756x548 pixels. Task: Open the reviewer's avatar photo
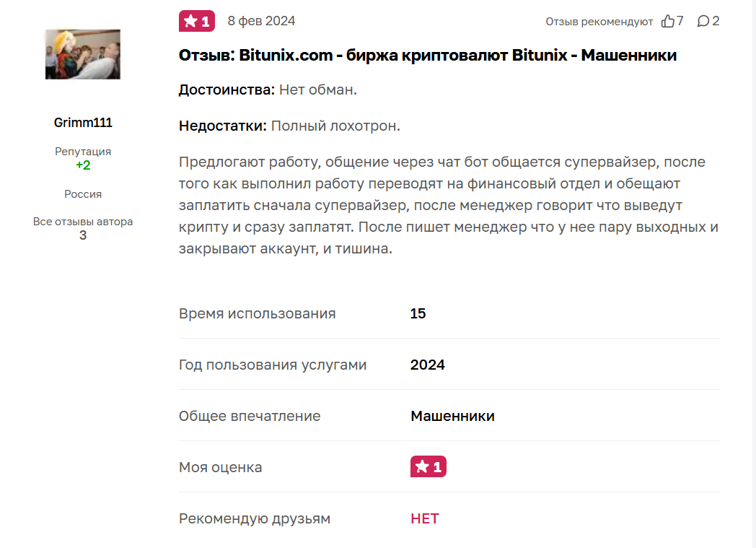click(83, 54)
